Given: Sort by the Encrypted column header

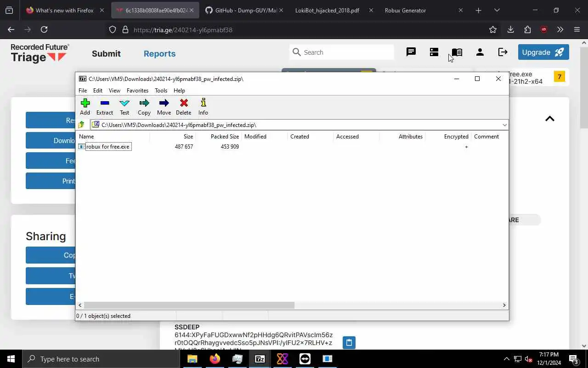Looking at the screenshot, I should click(x=448, y=137).
